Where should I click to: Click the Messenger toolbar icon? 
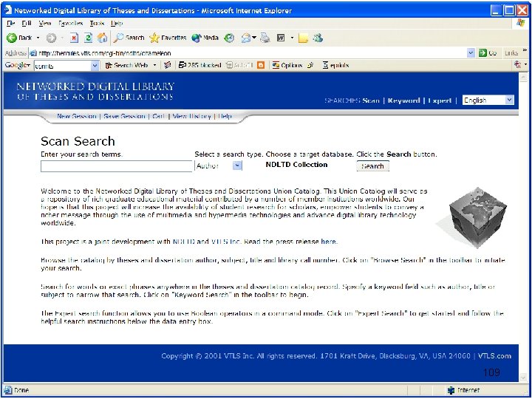[x=318, y=38]
